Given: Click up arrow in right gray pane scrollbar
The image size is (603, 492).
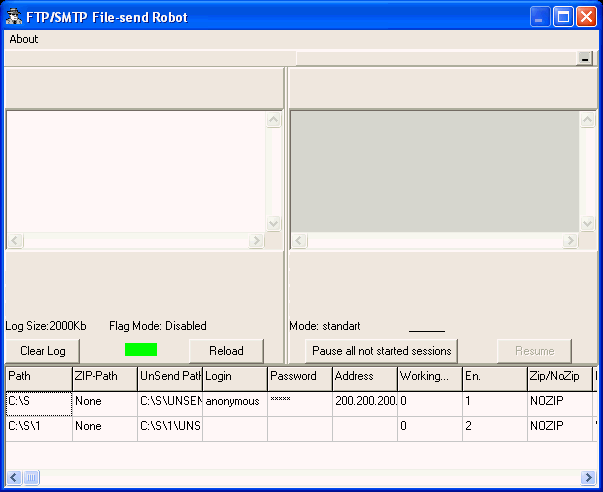Looking at the screenshot, I should [x=587, y=119].
